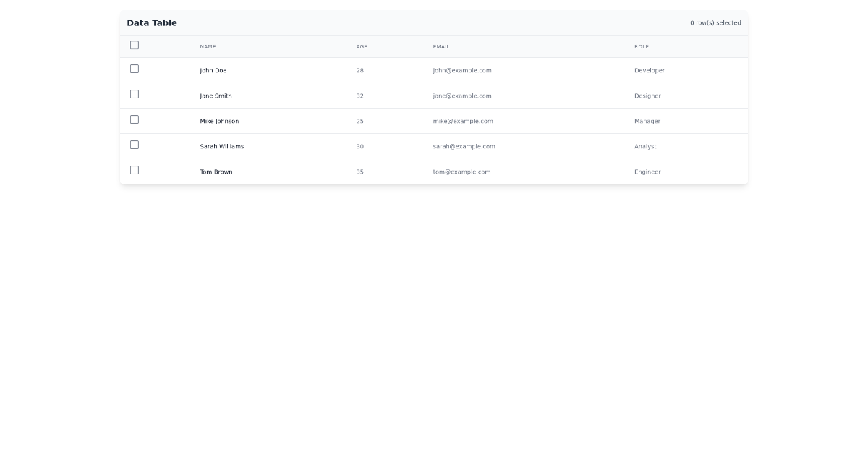Click the 0 row(s) selected counter
868x456 pixels.
[715, 22]
